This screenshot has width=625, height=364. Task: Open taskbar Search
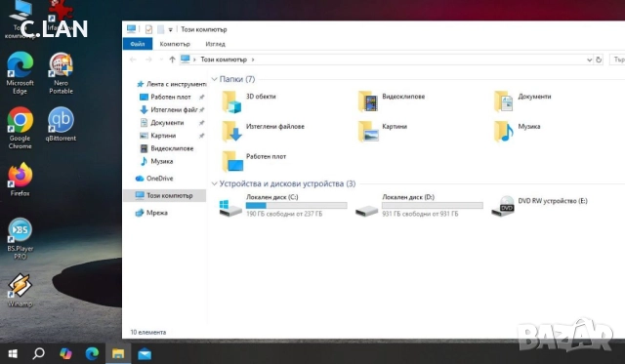pos(38,353)
